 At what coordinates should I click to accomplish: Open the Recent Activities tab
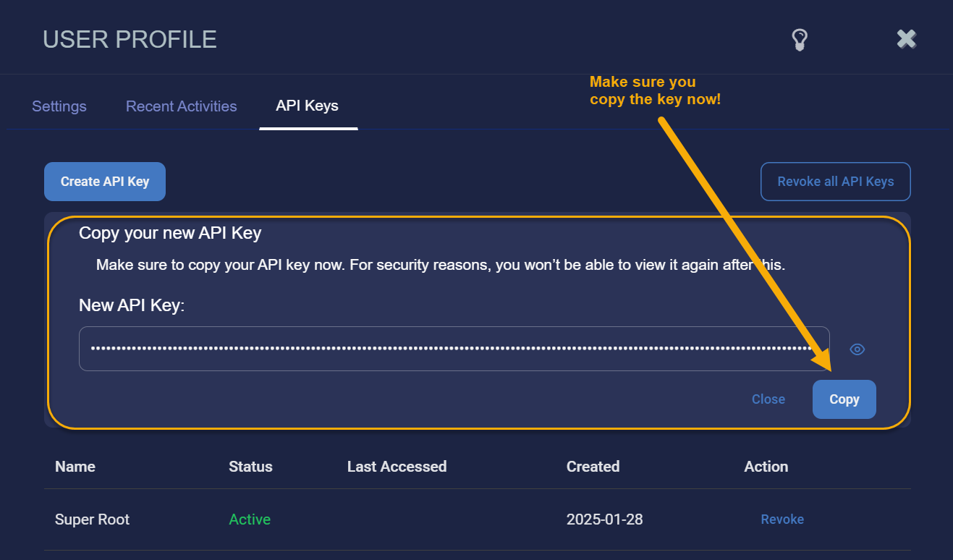[182, 106]
